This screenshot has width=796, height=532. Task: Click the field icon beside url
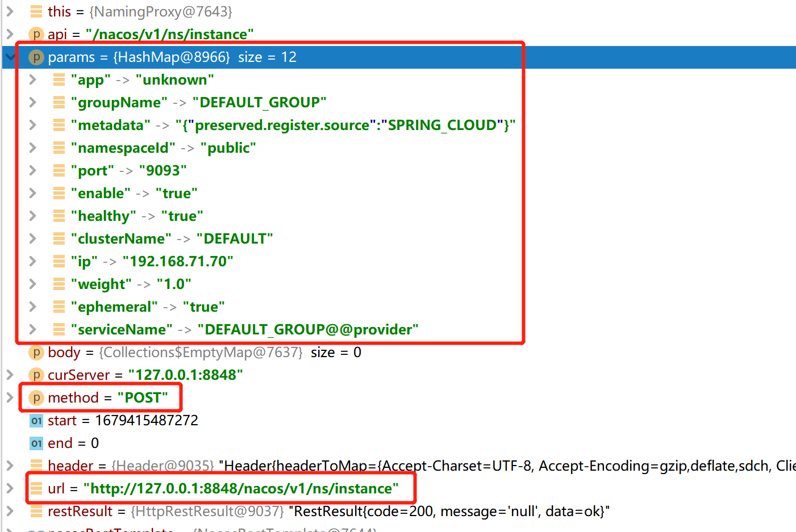click(x=36, y=488)
